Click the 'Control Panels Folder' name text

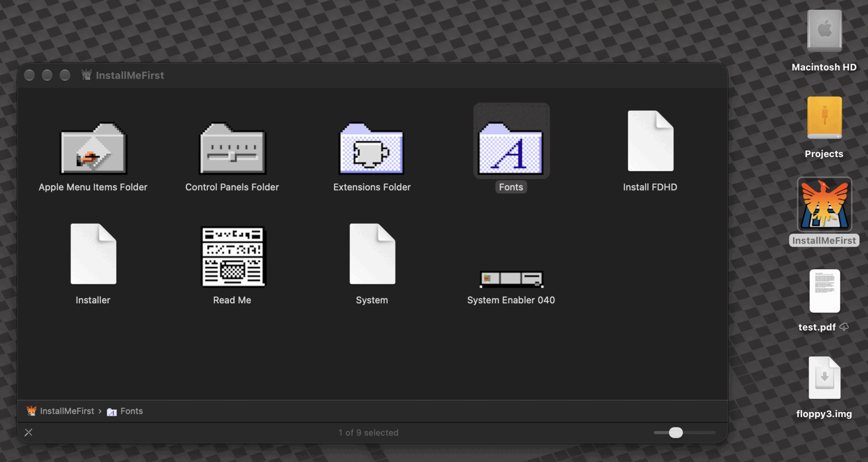click(x=232, y=187)
